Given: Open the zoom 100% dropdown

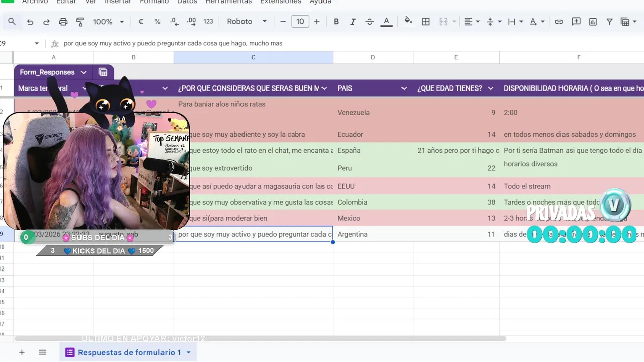Looking at the screenshot, I should (108, 22).
